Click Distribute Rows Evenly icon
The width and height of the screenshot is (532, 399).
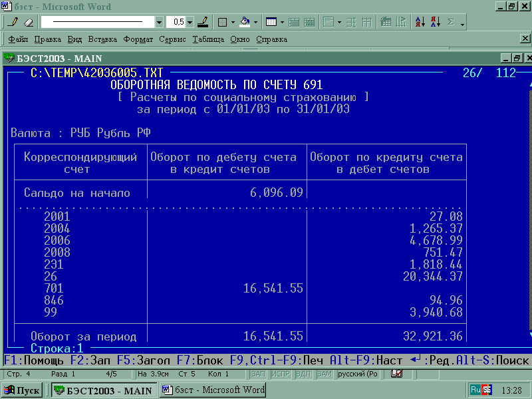click(x=351, y=23)
